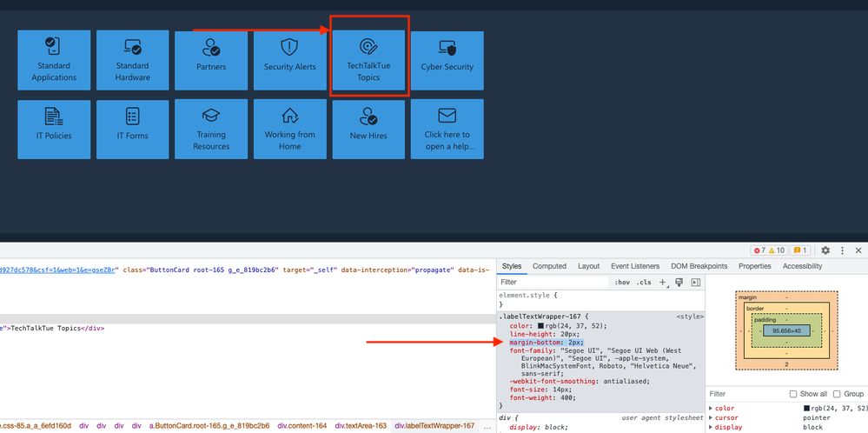Click the box model bottom margin value 2
Image resolution: width=868 pixels, height=433 pixels.
[786, 364]
